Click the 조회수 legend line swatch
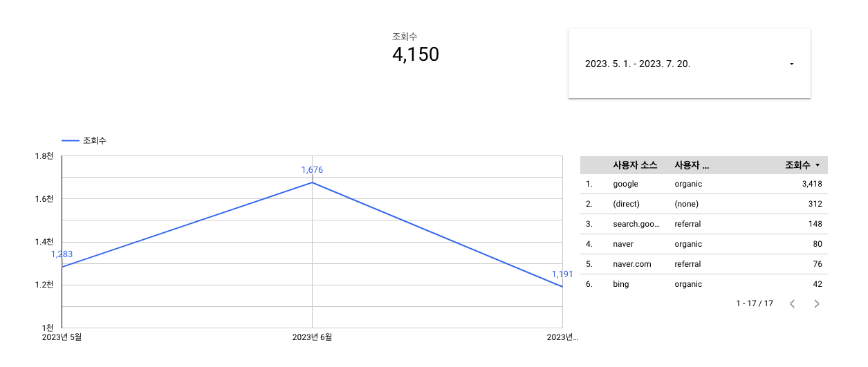Screen dimensions: 868x367 point(71,140)
